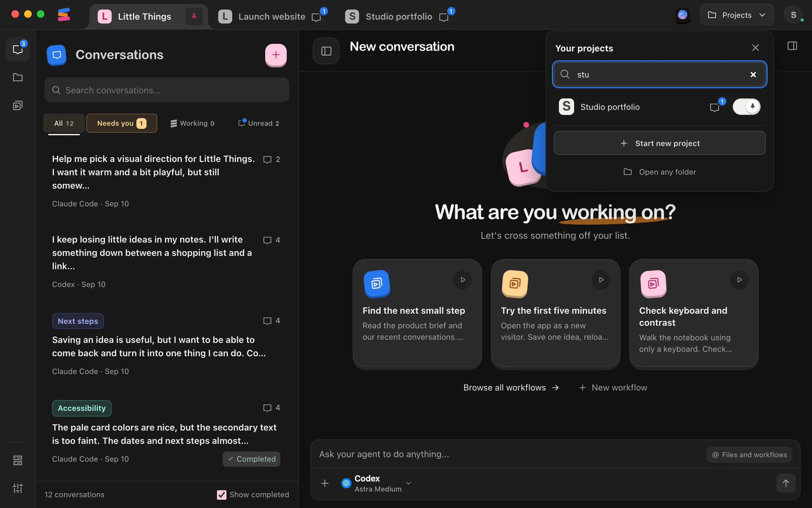Run Try the first five minutes workflow
The height and width of the screenshot is (508, 812).
[601, 279]
